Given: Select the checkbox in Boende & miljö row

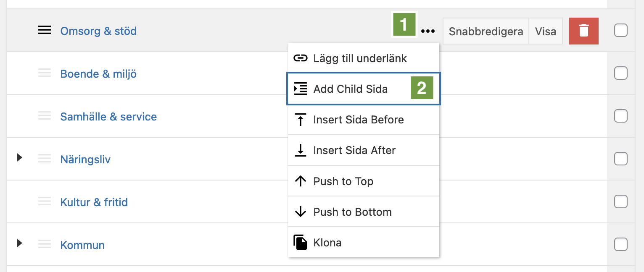Looking at the screenshot, I should (x=621, y=73).
